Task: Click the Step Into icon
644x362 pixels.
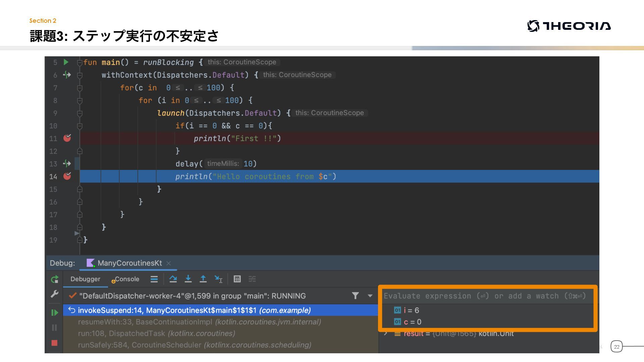Action: pos(188,279)
